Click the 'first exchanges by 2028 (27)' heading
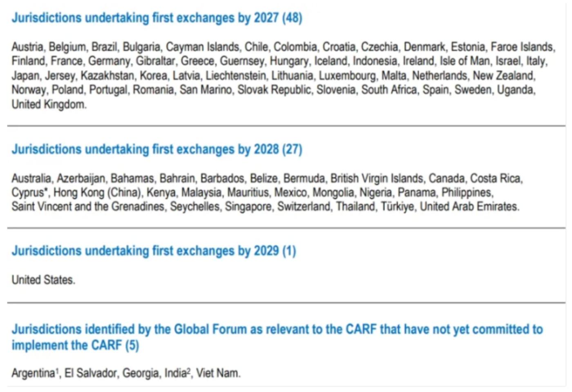Viewport: 572px width, 392px height. [x=156, y=149]
